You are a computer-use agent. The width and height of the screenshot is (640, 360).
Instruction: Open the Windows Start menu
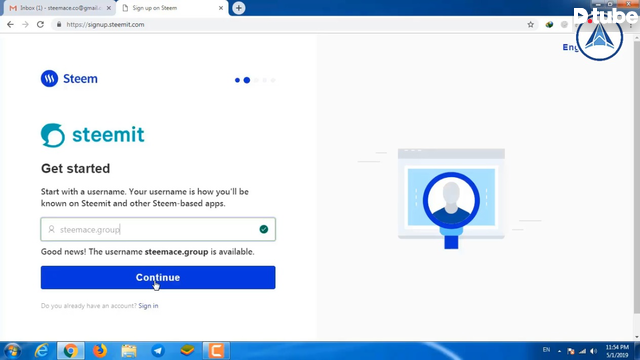[12, 351]
